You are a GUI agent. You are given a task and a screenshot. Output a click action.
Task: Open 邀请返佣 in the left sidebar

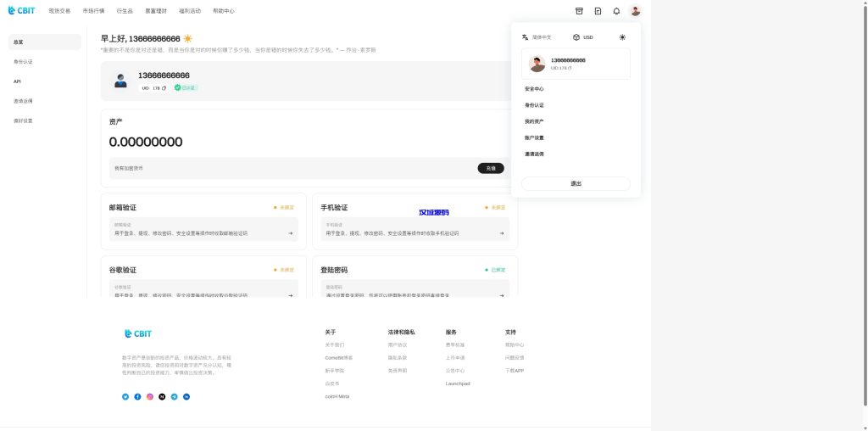pyautogui.click(x=45, y=101)
